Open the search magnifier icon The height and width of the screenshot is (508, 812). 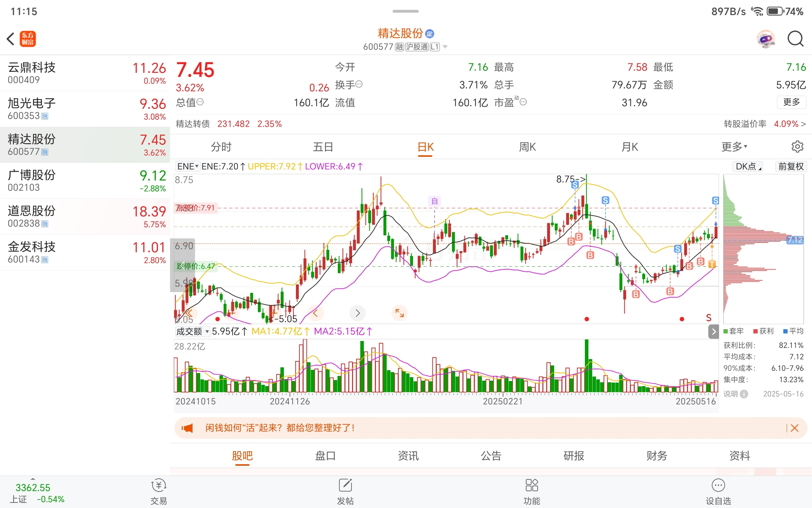click(x=796, y=39)
